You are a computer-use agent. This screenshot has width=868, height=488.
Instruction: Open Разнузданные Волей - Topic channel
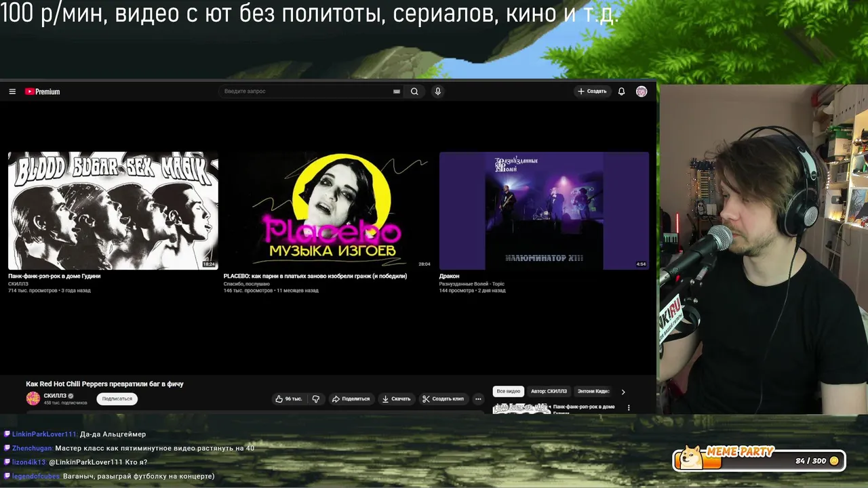pos(472,284)
